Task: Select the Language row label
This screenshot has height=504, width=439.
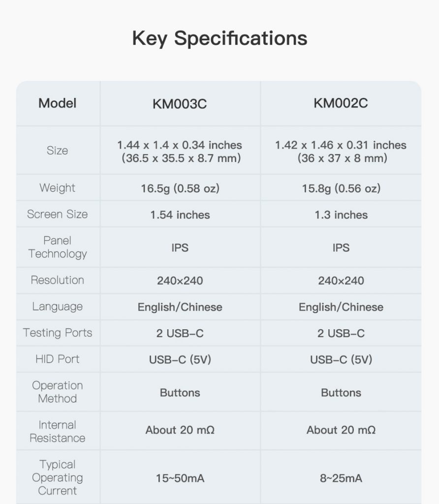Action: click(58, 307)
